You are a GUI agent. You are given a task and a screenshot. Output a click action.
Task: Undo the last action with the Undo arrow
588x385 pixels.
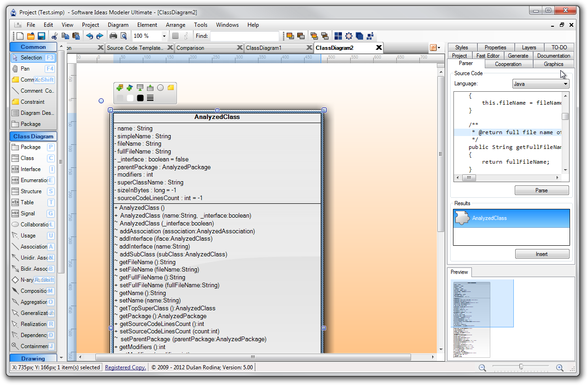coord(89,36)
